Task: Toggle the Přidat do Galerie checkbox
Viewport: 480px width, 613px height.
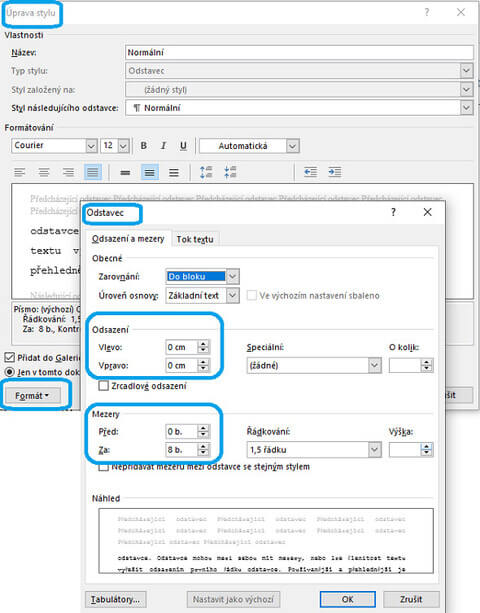Action: click(9, 357)
